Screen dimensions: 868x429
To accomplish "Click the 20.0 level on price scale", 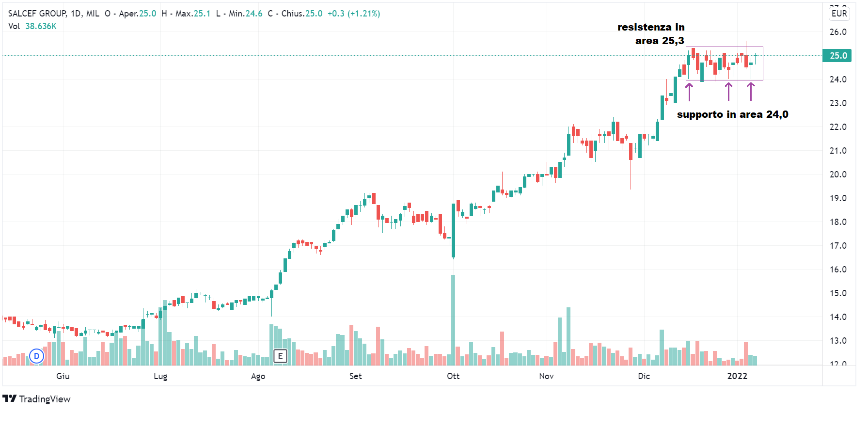I will pos(838,175).
